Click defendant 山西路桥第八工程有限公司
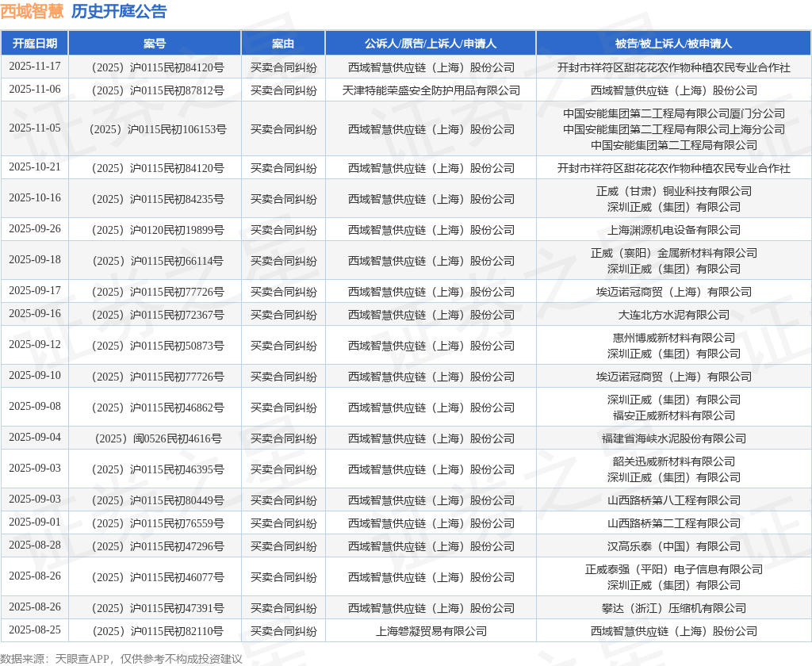 (x=674, y=500)
